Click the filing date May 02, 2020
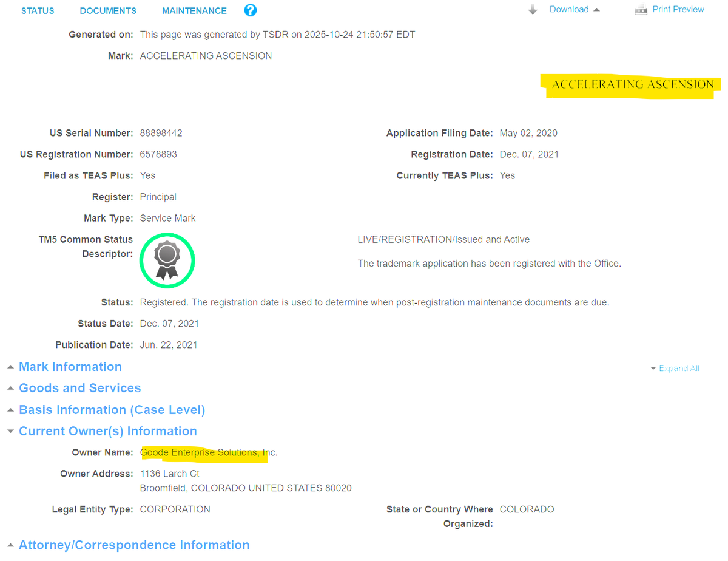 (x=528, y=133)
